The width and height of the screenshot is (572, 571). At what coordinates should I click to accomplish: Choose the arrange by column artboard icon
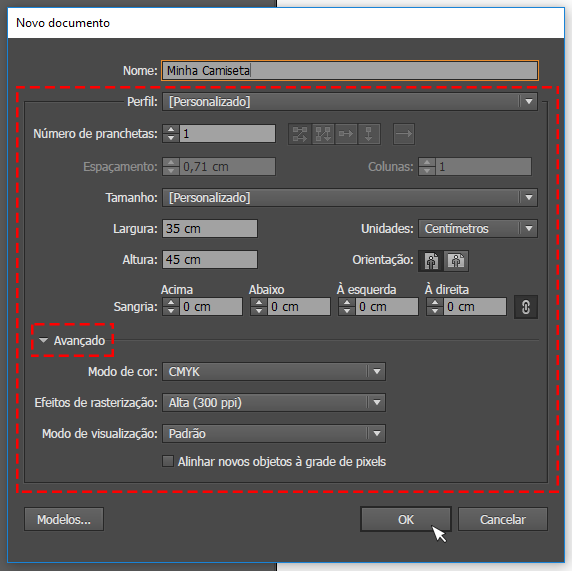369,134
